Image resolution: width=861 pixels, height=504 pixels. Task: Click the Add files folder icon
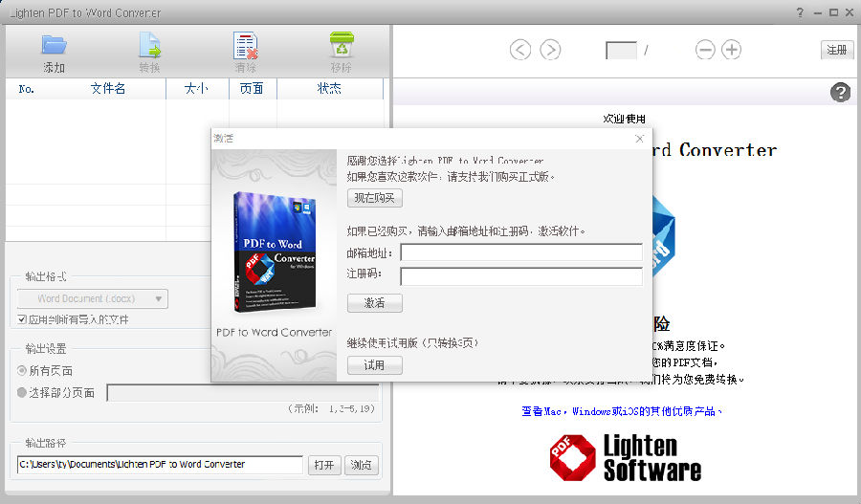click(x=54, y=46)
